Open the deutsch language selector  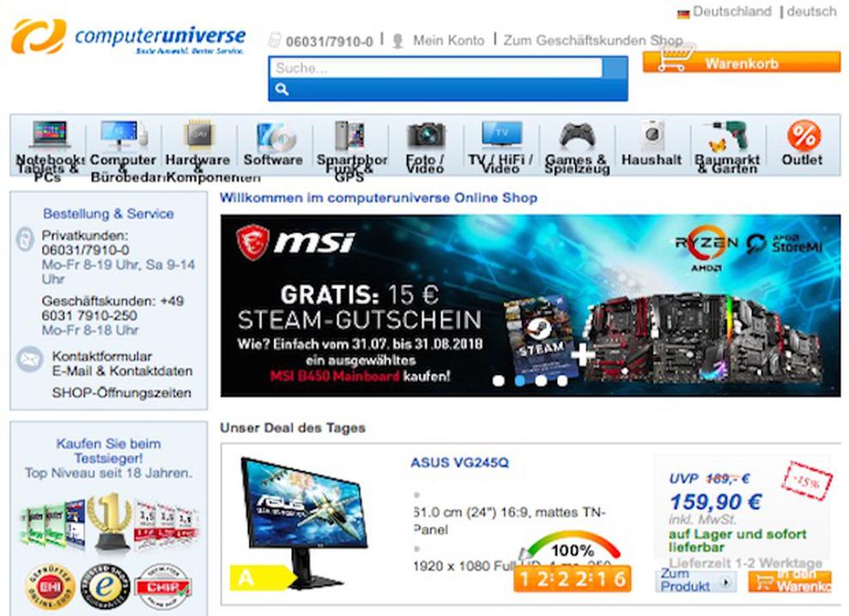pos(811,12)
